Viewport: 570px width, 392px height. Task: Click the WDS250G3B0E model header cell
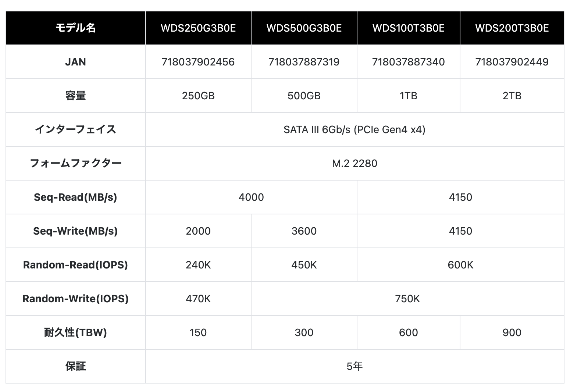(198, 28)
